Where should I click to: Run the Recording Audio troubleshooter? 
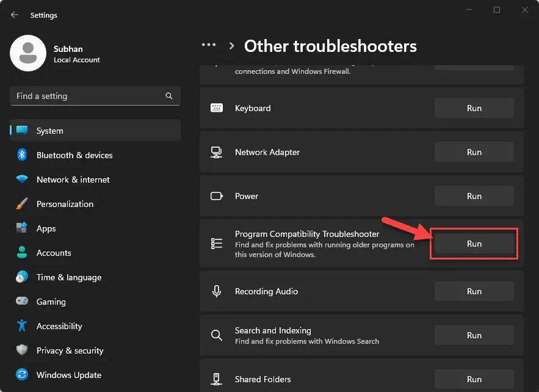[474, 291]
